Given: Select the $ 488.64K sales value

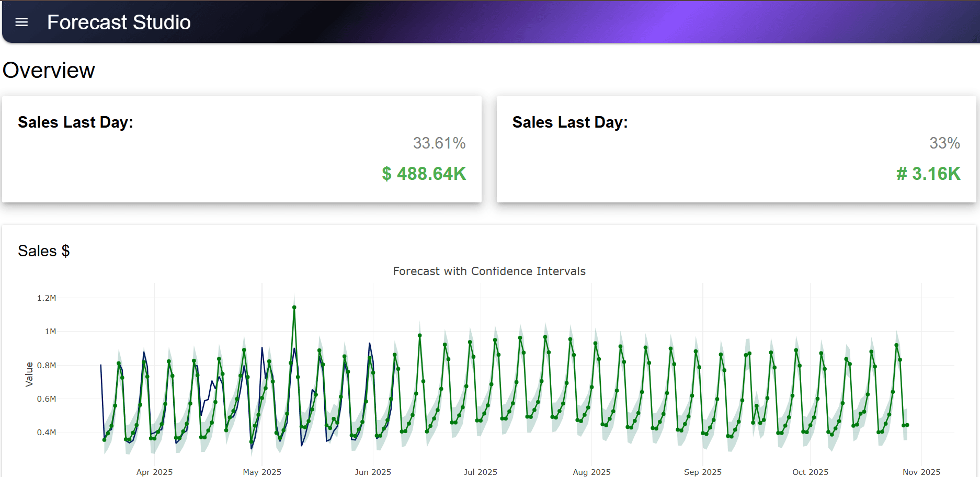Looking at the screenshot, I should [x=424, y=174].
